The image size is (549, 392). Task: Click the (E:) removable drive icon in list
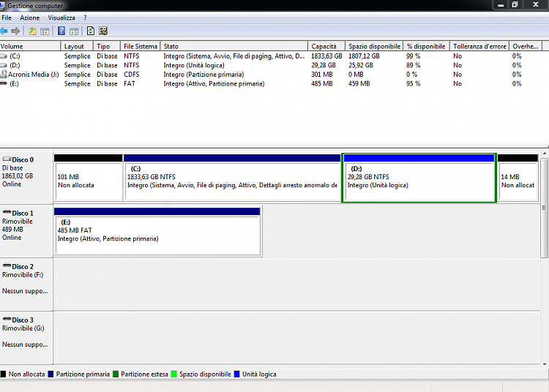[x=4, y=83]
